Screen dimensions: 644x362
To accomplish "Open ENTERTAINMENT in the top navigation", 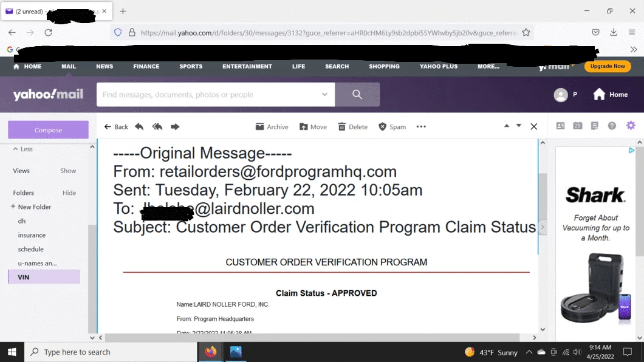I will coord(247,66).
